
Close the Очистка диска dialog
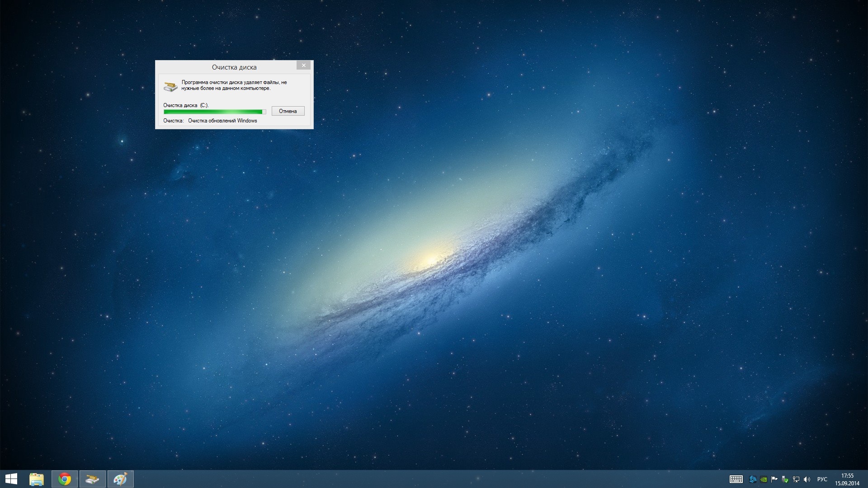pyautogui.click(x=304, y=66)
